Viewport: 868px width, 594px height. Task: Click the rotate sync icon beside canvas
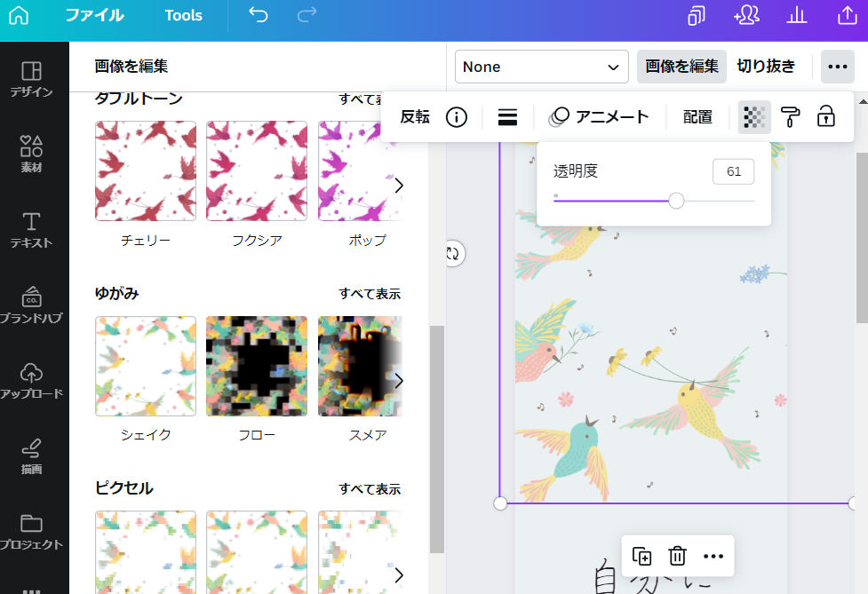click(453, 254)
